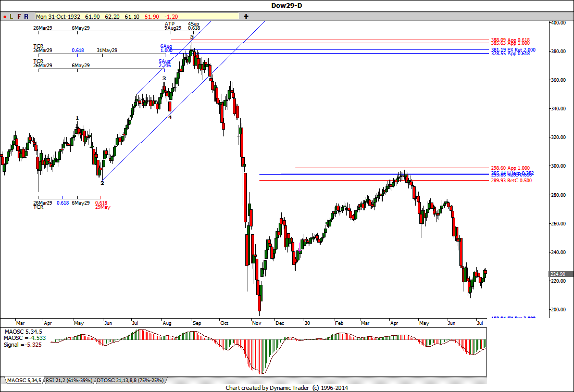574x392 pixels.
Task: Click the 200.00 price axis label
Action: (x=558, y=309)
